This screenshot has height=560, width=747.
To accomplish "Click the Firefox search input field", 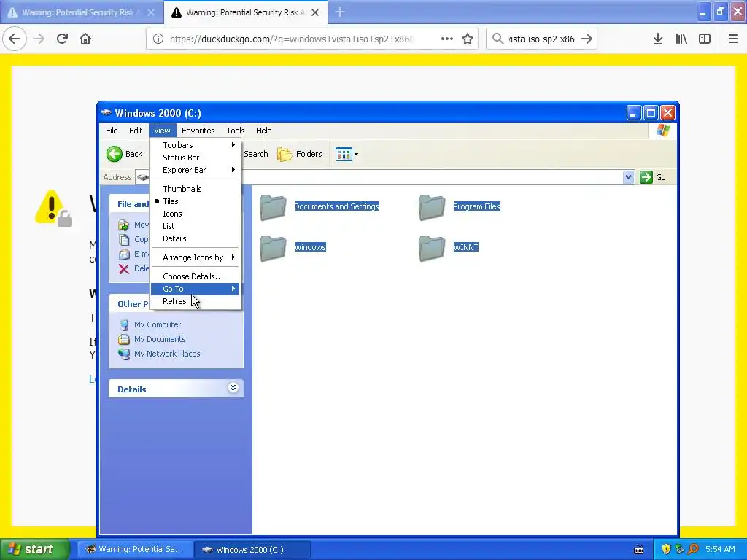I will [541, 39].
